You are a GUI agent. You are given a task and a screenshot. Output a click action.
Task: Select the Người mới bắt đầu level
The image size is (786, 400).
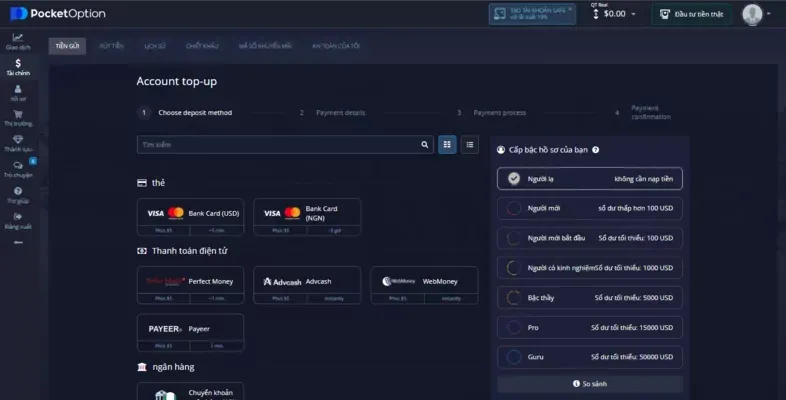590,238
